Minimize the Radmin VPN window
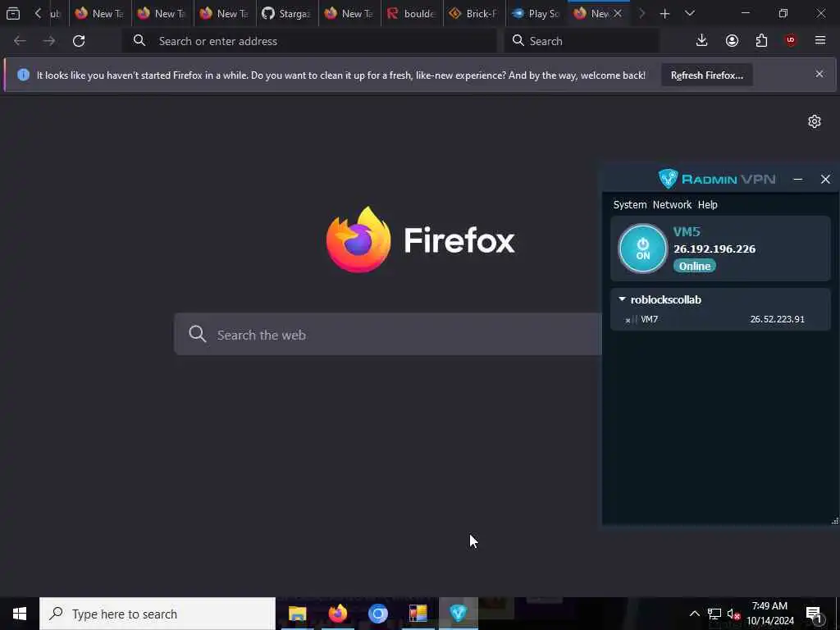The image size is (840, 630). (x=797, y=180)
